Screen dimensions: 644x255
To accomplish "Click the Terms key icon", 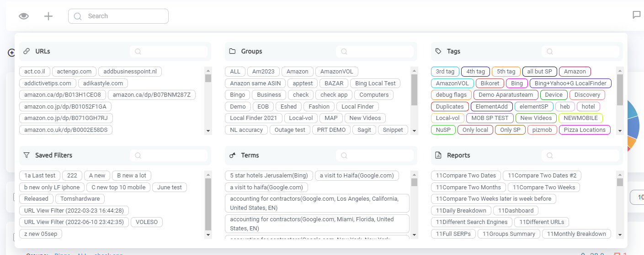I will click(x=232, y=156).
